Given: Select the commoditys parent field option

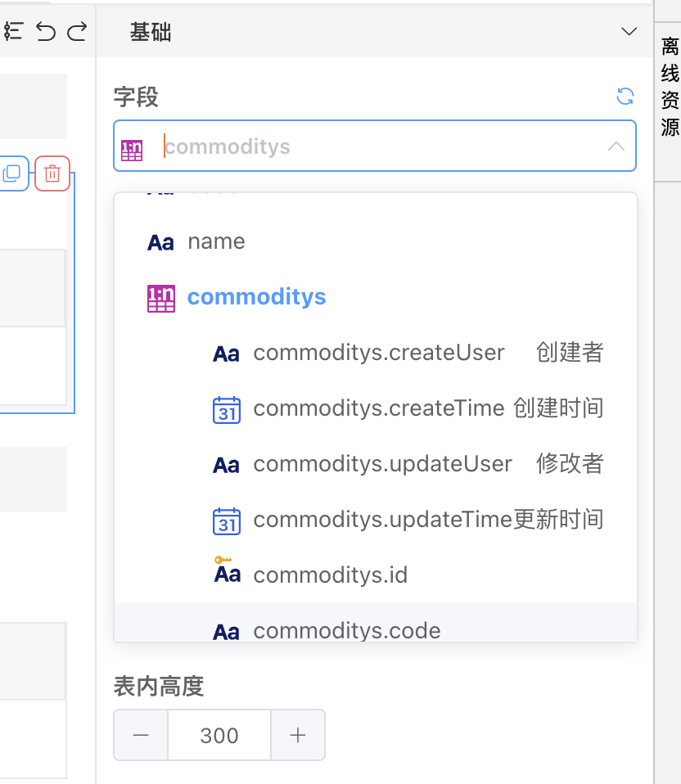Looking at the screenshot, I should point(256,297).
